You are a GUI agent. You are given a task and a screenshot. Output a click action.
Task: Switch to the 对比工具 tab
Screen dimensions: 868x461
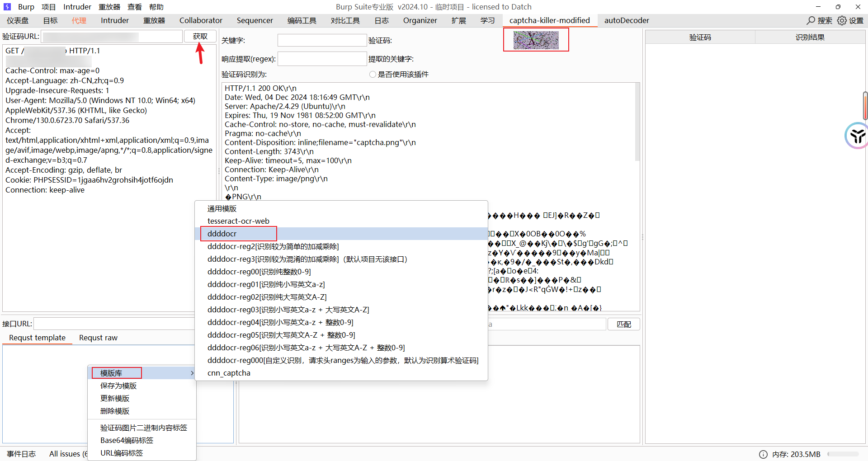(x=345, y=20)
